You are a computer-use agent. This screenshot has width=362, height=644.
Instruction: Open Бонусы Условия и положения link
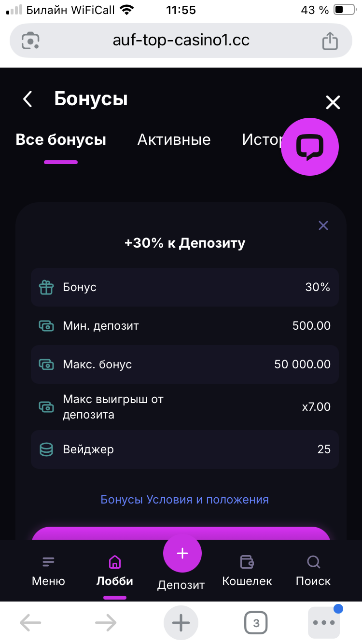point(184,500)
